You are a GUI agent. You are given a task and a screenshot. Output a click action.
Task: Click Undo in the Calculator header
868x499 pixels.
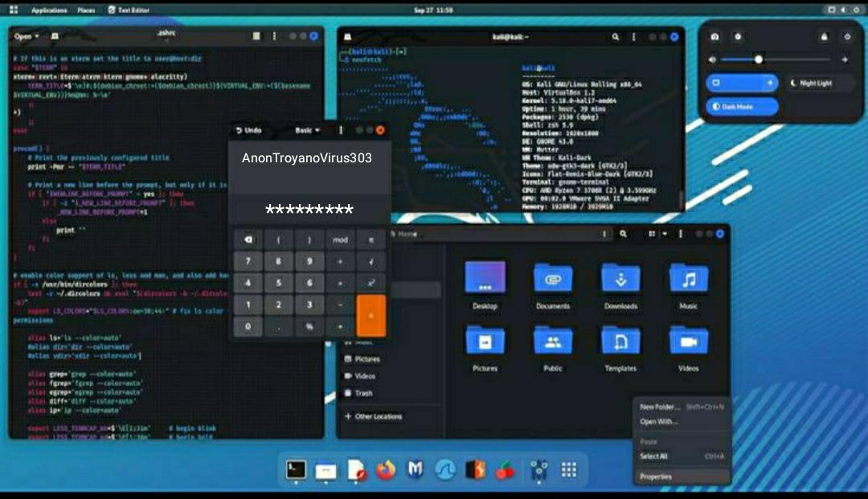click(x=248, y=130)
